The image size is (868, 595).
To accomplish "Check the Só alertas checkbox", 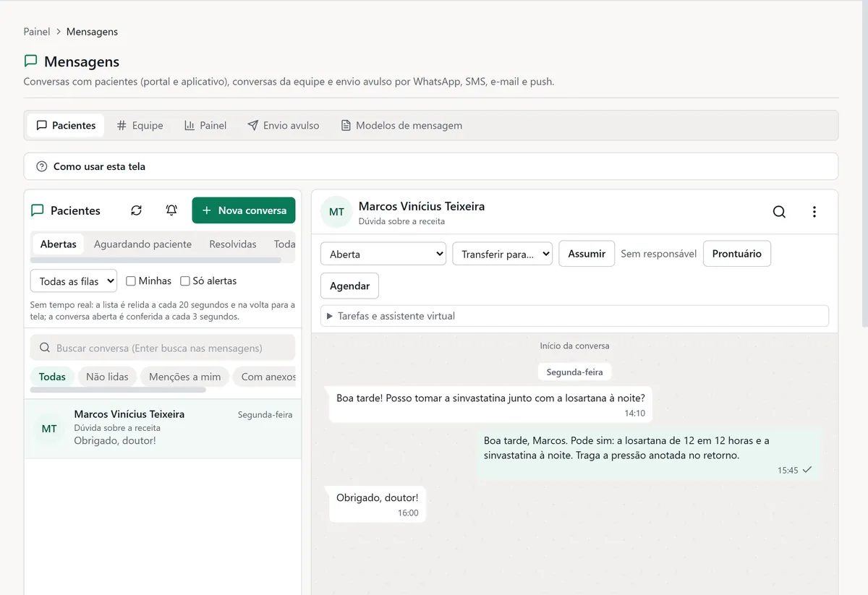I will 185,281.
